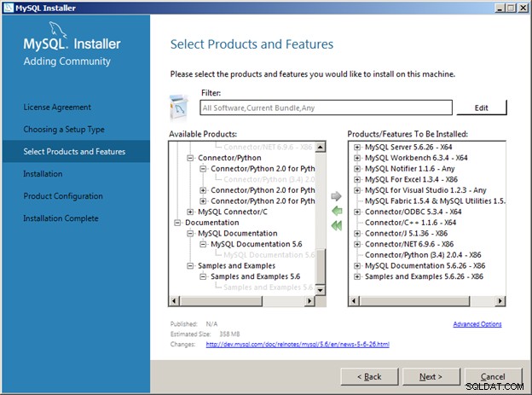The image size is (532, 395).
Task: Expand Connector/ODBC 5.3.4 - X64
Action: [x=357, y=212]
